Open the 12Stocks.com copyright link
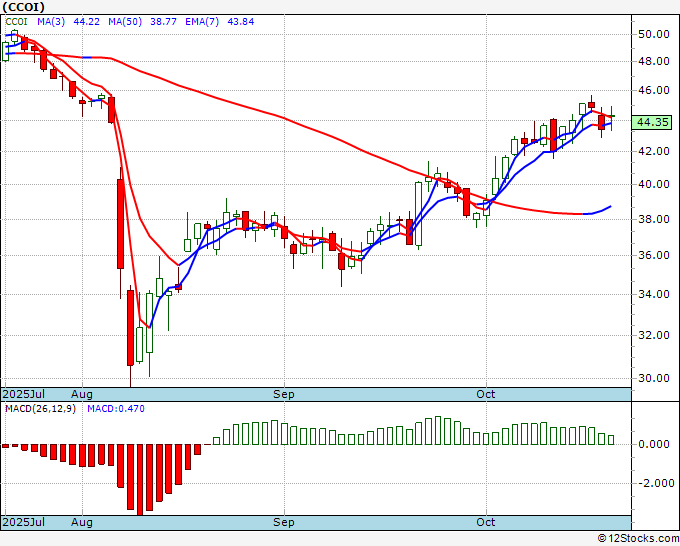Screen dimensions: 680x546 click(x=638, y=539)
